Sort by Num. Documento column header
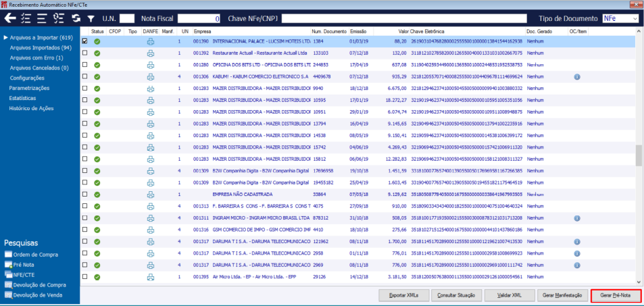Viewport: 644px width, 306px height. [329, 31]
